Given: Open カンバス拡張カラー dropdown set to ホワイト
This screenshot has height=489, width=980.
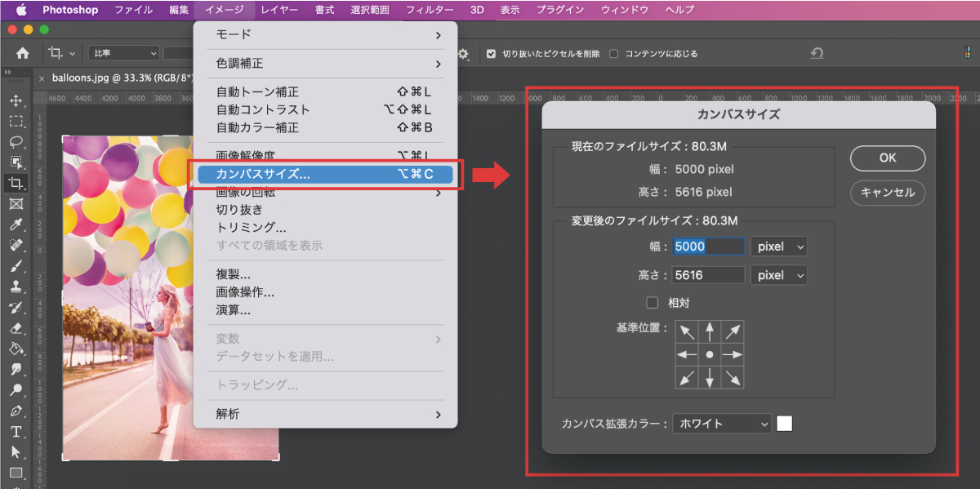Looking at the screenshot, I should [x=721, y=424].
